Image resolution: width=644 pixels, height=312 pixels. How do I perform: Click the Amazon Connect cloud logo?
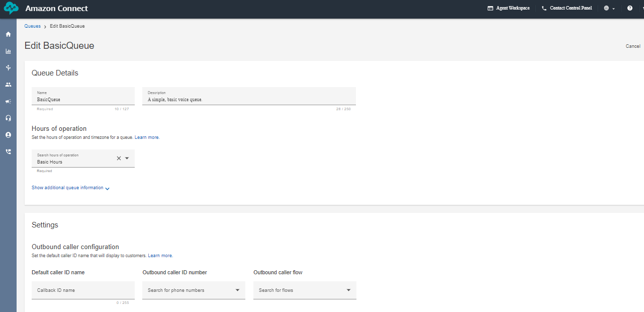coord(11,9)
